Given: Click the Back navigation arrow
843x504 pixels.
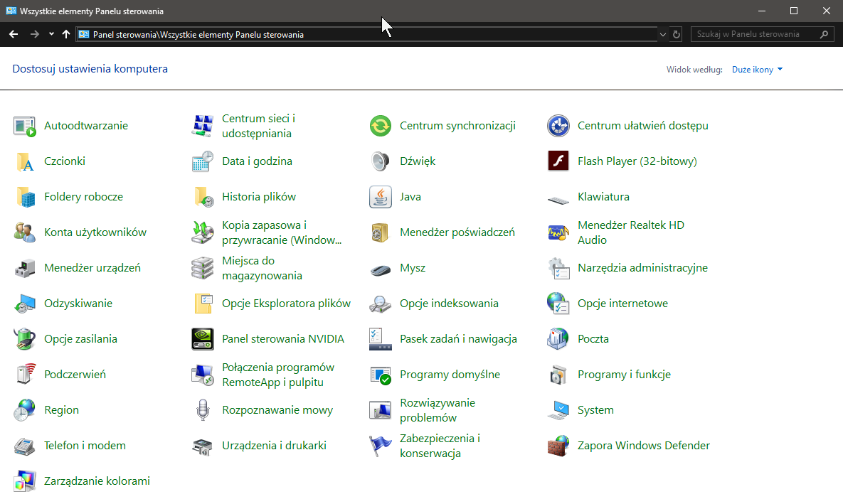Looking at the screenshot, I should 14,34.
